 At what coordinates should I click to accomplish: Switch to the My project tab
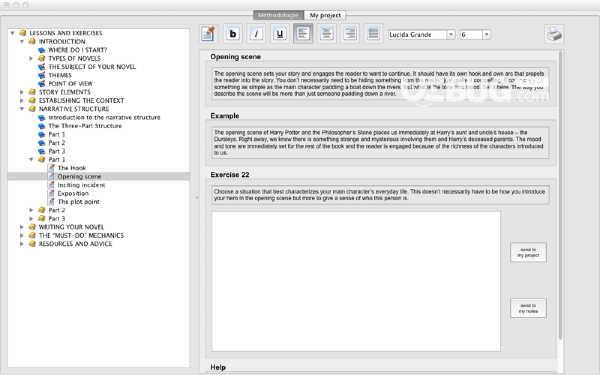click(325, 15)
